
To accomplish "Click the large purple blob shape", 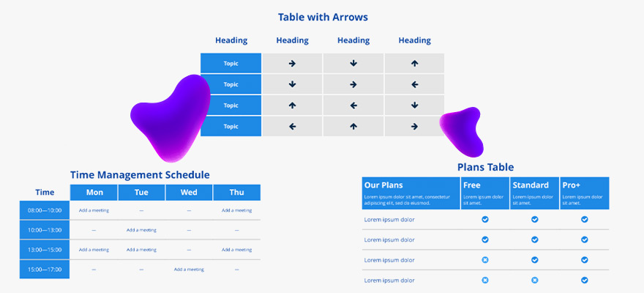I will pyautogui.click(x=171, y=118).
